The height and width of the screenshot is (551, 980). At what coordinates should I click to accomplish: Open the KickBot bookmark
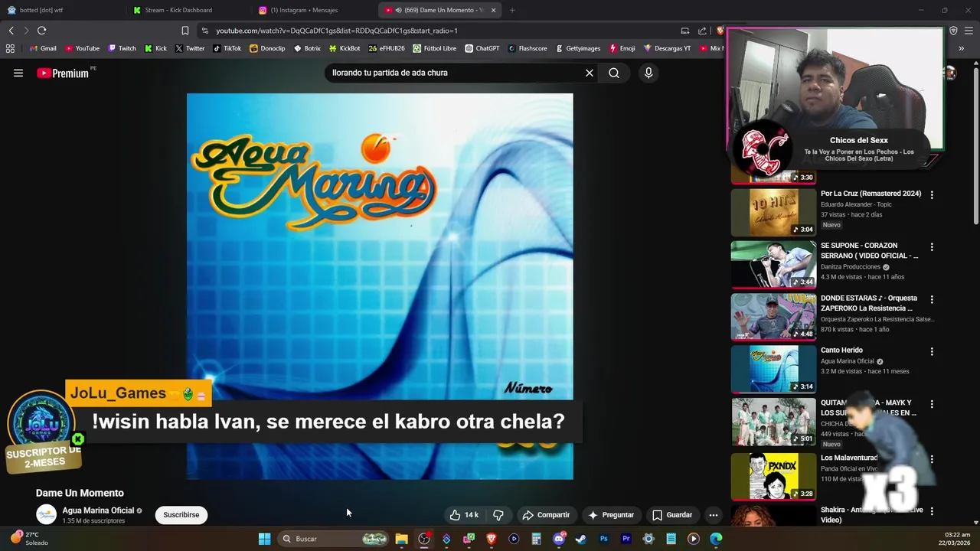(344, 48)
